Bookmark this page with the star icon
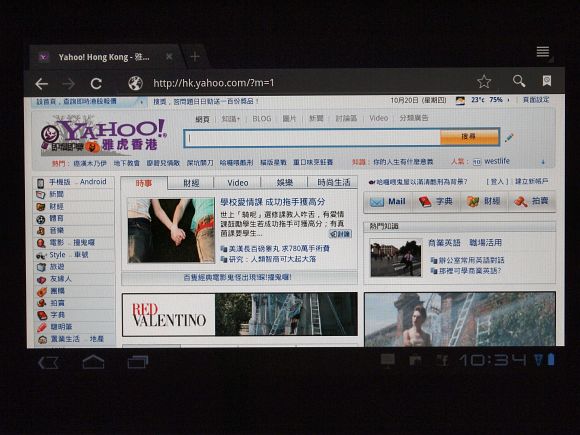The image size is (580, 435). [x=484, y=81]
